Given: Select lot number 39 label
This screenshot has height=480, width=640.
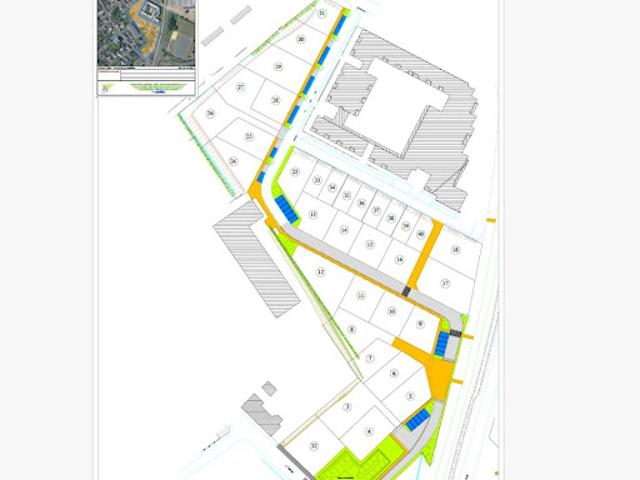Looking at the screenshot, I should coord(406,226).
